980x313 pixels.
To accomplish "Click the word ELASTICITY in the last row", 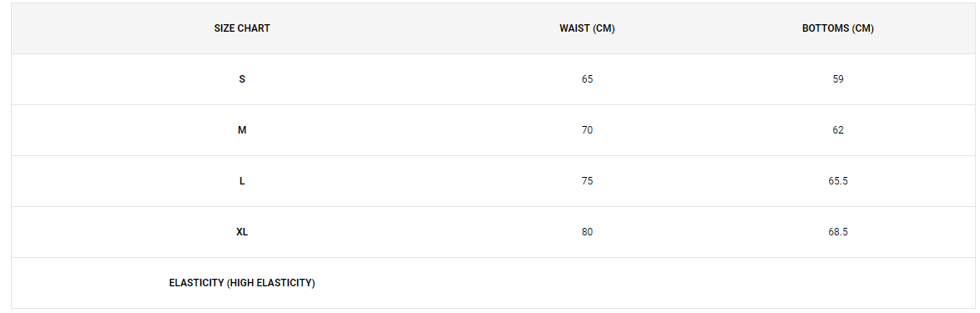I will [196, 283].
